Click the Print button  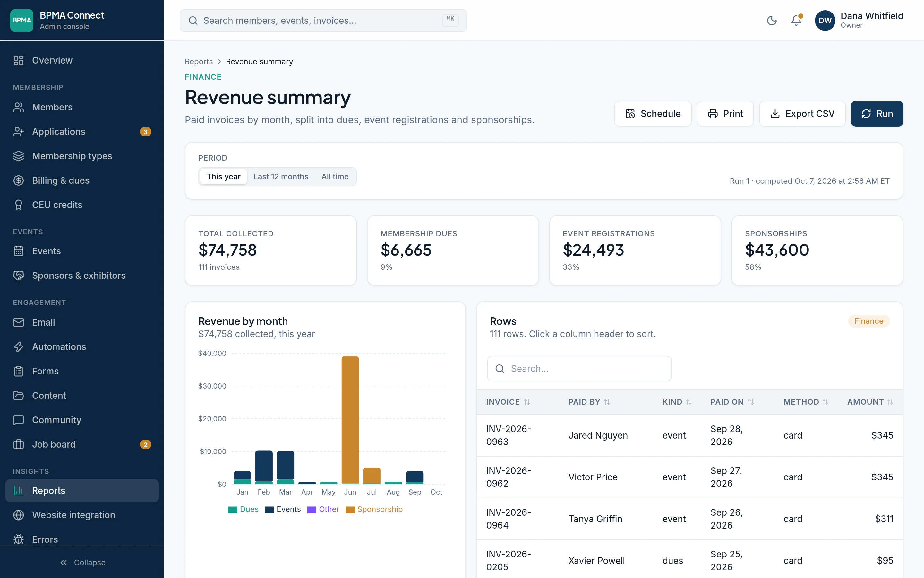click(725, 114)
